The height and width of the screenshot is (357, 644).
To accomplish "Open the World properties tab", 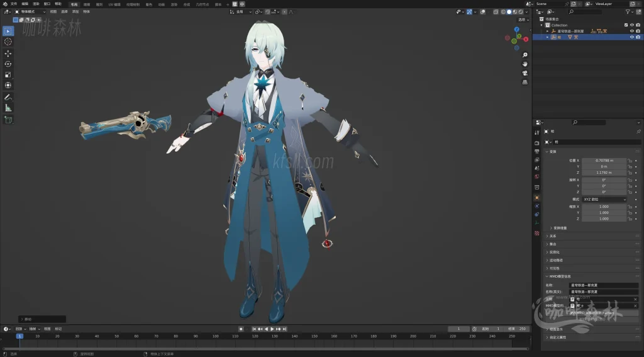I will coord(537,176).
